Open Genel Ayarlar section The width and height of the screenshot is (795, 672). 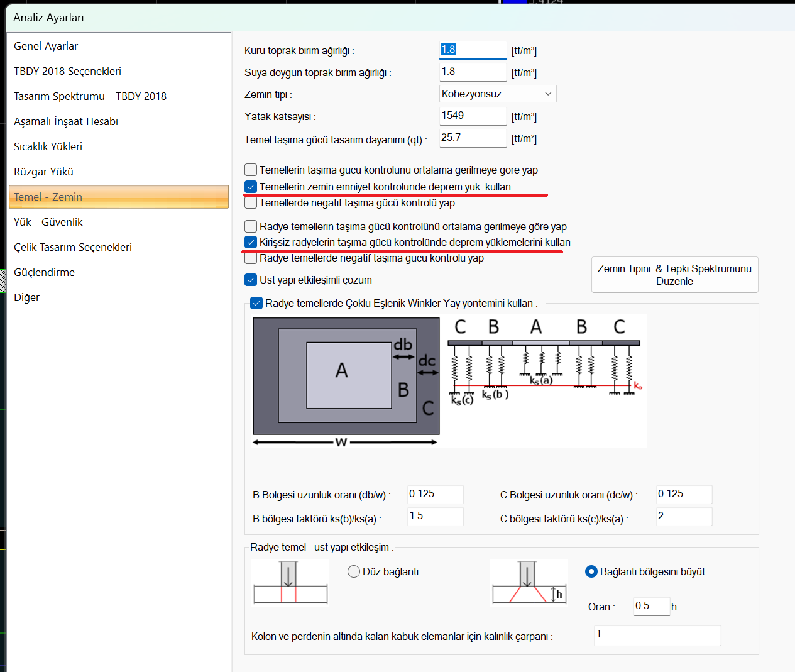coord(46,46)
